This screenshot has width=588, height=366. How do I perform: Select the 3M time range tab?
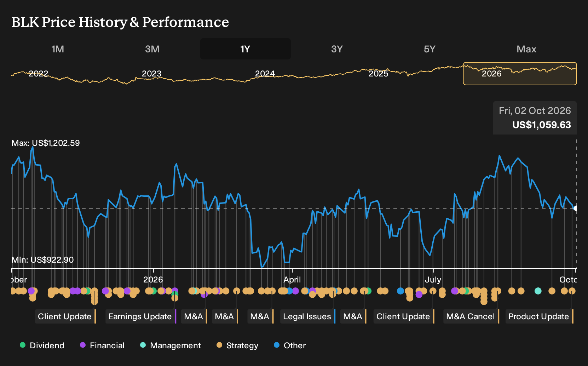(152, 49)
